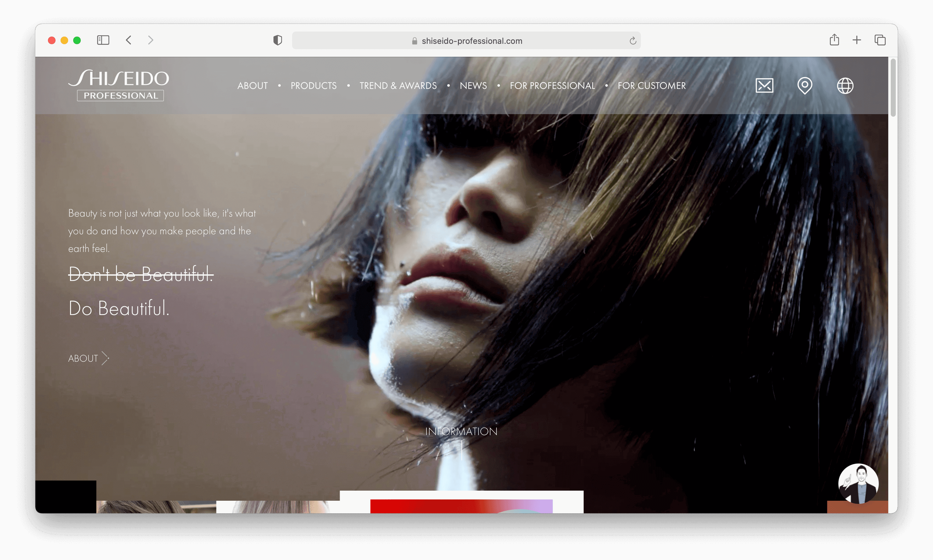Open FOR CUSTOMER navigation item
Screen dimensions: 933x560
point(651,86)
